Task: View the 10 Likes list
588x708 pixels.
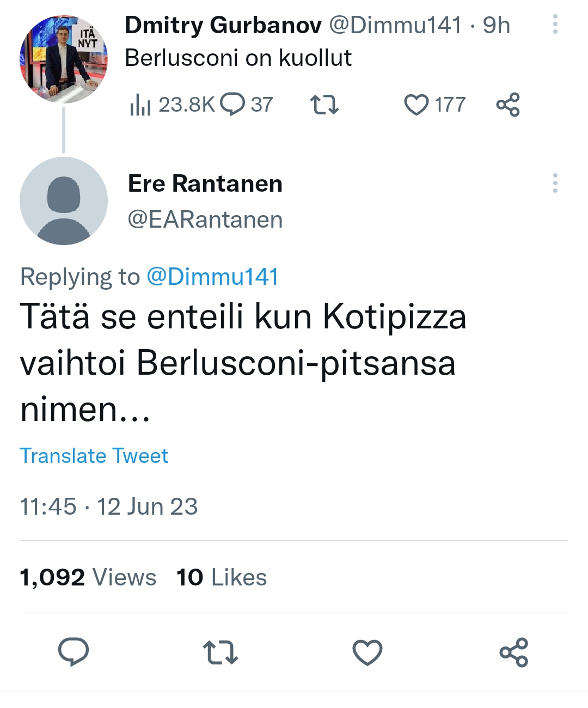Action: coord(222,577)
